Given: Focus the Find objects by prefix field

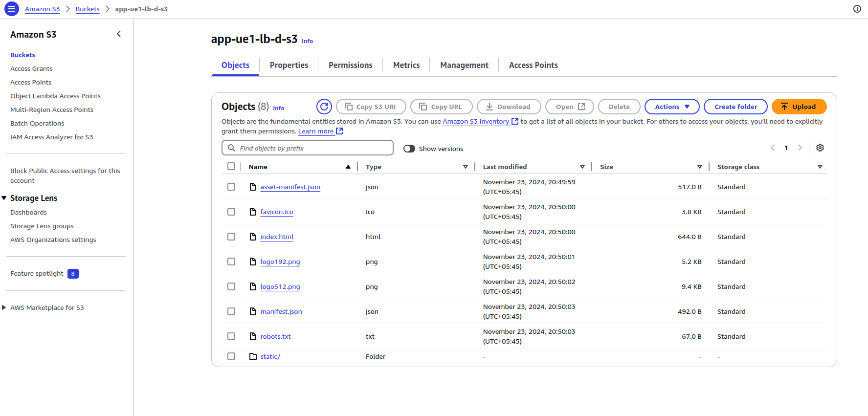Looking at the screenshot, I should click(x=308, y=148).
